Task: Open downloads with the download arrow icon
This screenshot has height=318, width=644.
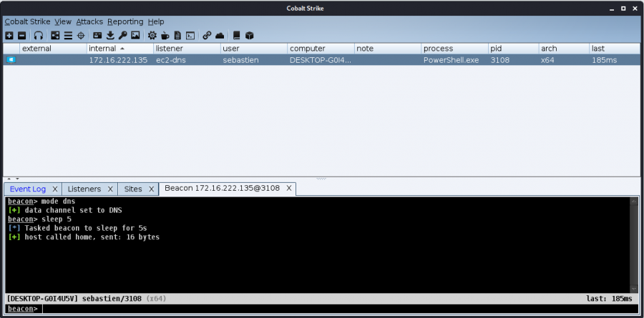Action: coord(110,35)
